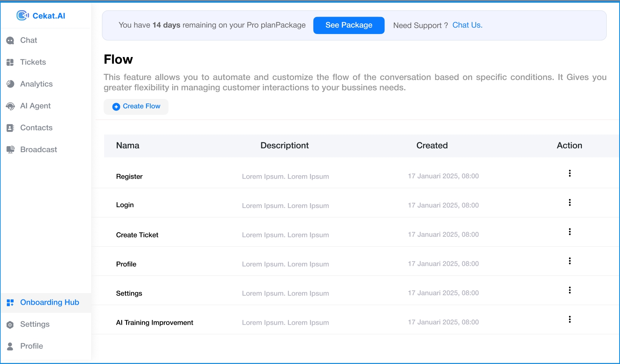Click the AI Agent headset icon
Viewport: 620px width, 364px height.
point(10,106)
